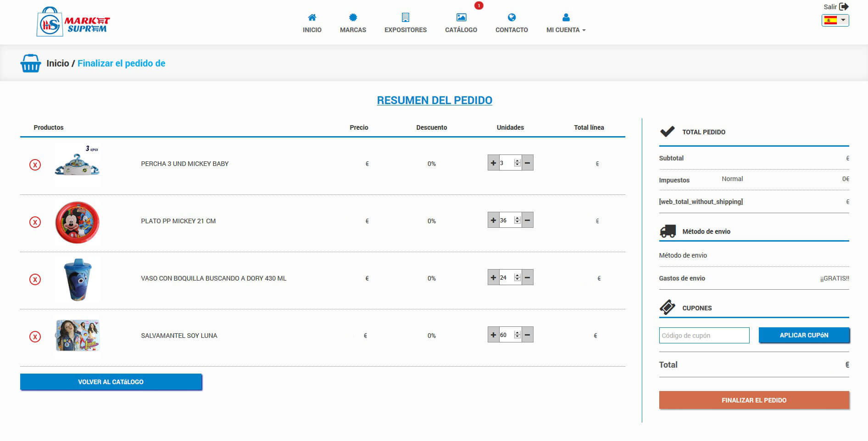Click the plus icon for VASO CON BOQUILLA
Image resolution: width=868 pixels, height=441 pixels.
pyautogui.click(x=493, y=277)
